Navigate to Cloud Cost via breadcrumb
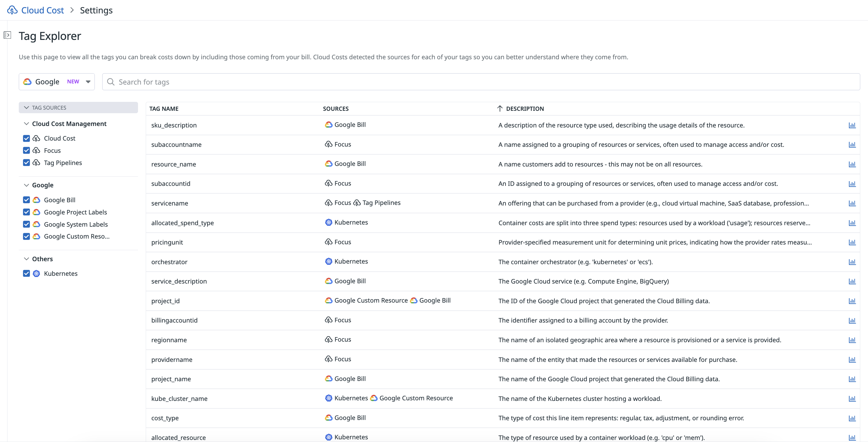Screen dimensions: 868x442 point(42,10)
